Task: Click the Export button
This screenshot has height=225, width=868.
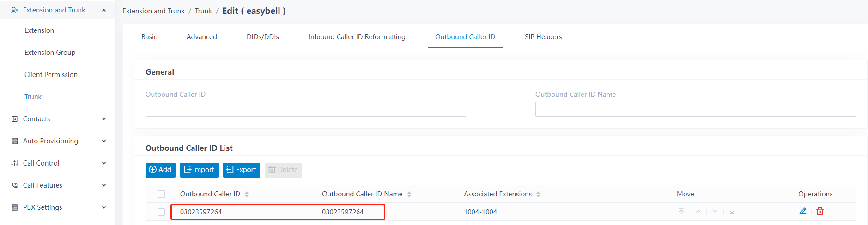Action: point(242,170)
